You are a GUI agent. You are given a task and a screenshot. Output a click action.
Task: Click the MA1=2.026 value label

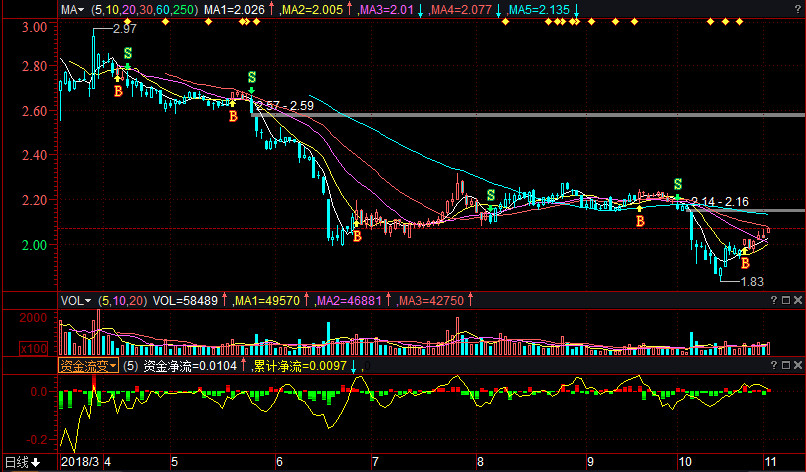point(234,9)
